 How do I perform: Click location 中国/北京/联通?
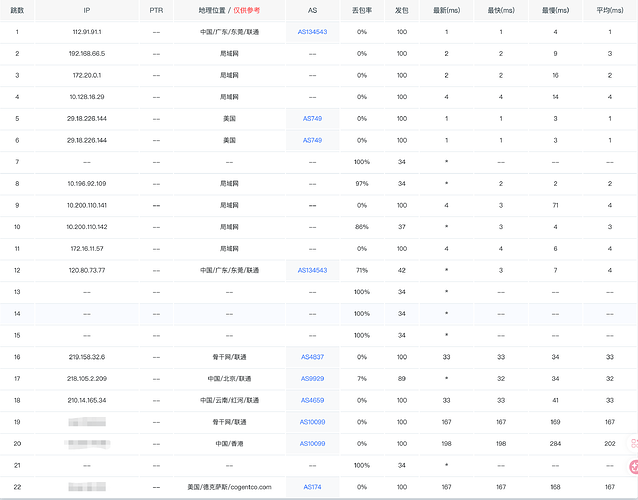coord(229,378)
